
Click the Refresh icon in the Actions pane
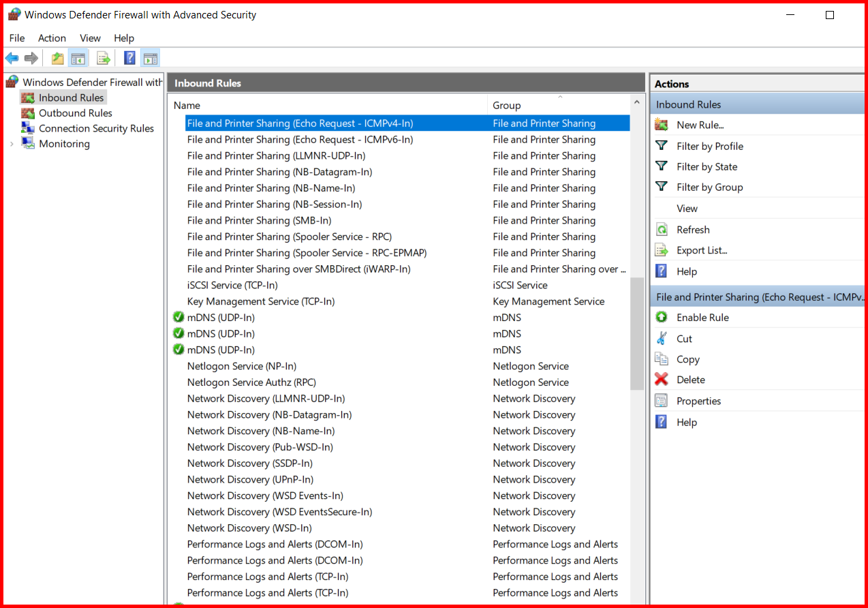click(x=661, y=229)
